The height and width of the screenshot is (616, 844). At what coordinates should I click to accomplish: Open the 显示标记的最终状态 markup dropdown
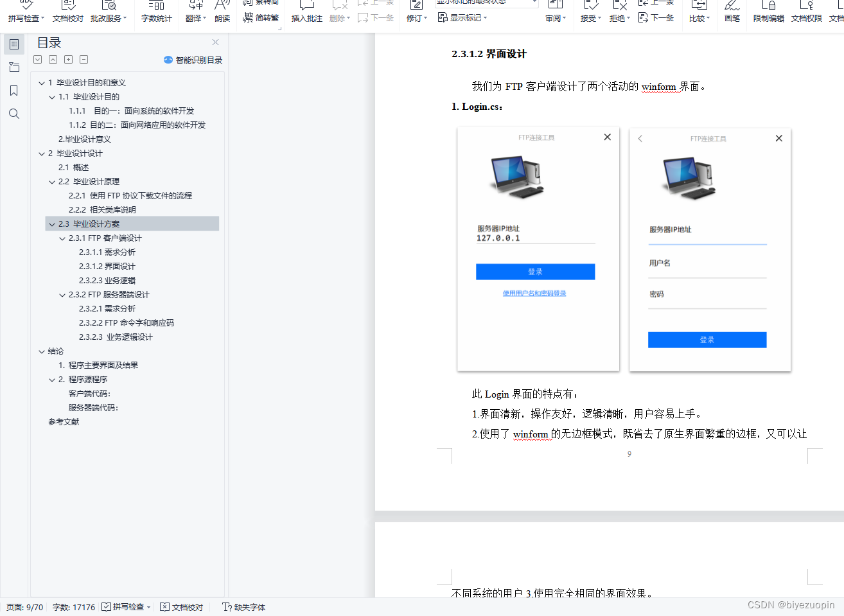point(486,3)
